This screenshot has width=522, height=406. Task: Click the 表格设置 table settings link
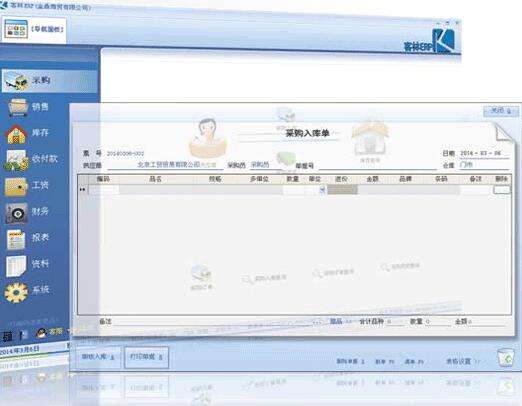tap(461, 361)
